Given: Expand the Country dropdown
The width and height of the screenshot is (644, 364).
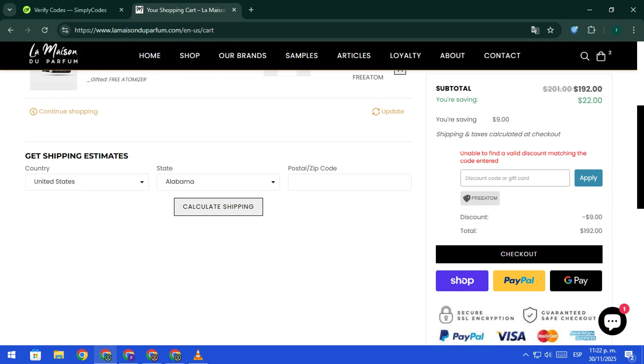Looking at the screenshot, I should (x=87, y=182).
